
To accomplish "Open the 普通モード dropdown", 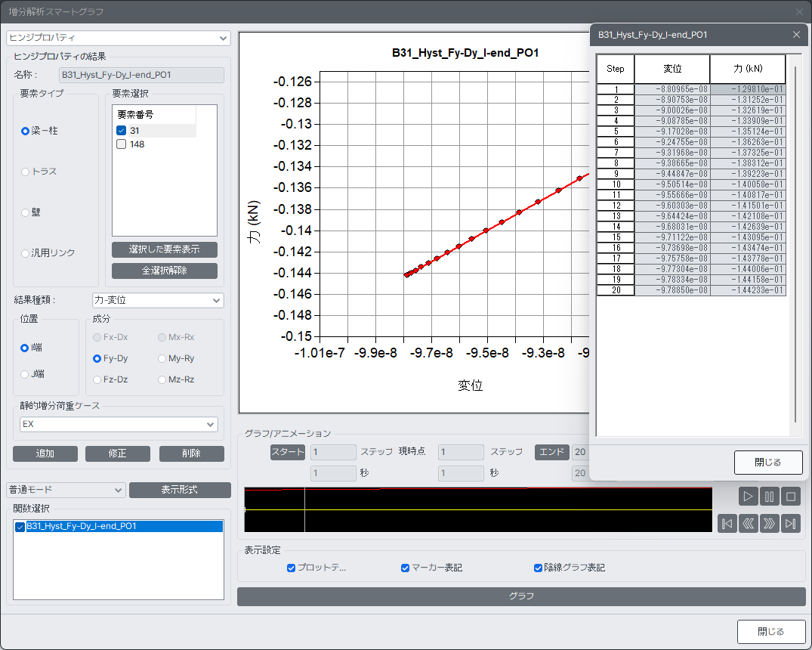I will pyautogui.click(x=66, y=490).
